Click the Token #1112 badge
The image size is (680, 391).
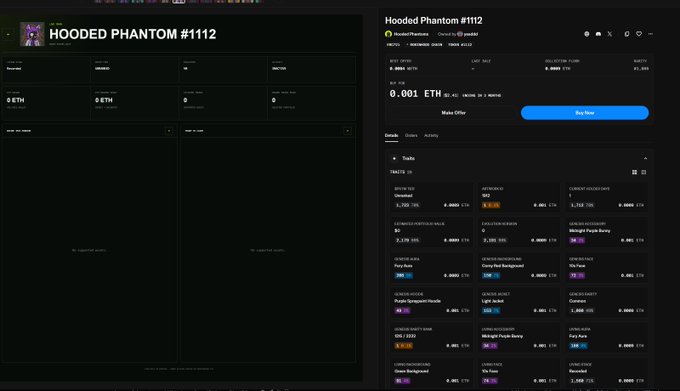click(460, 45)
